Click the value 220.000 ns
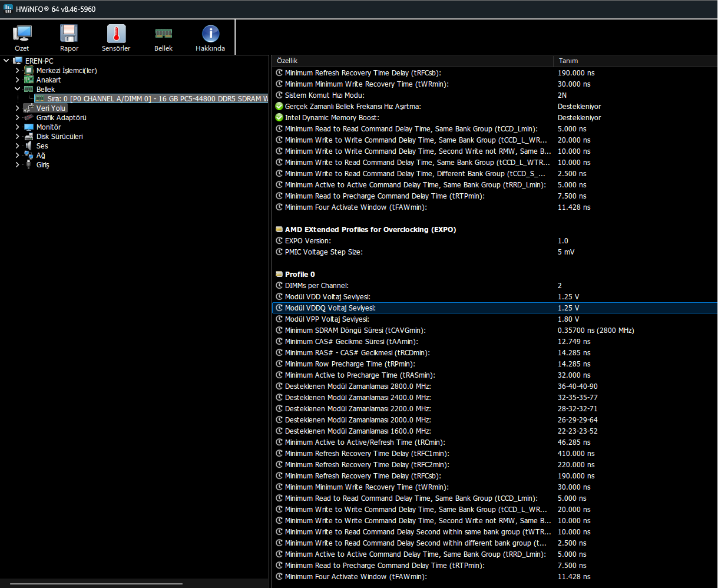718x588 pixels. point(576,465)
